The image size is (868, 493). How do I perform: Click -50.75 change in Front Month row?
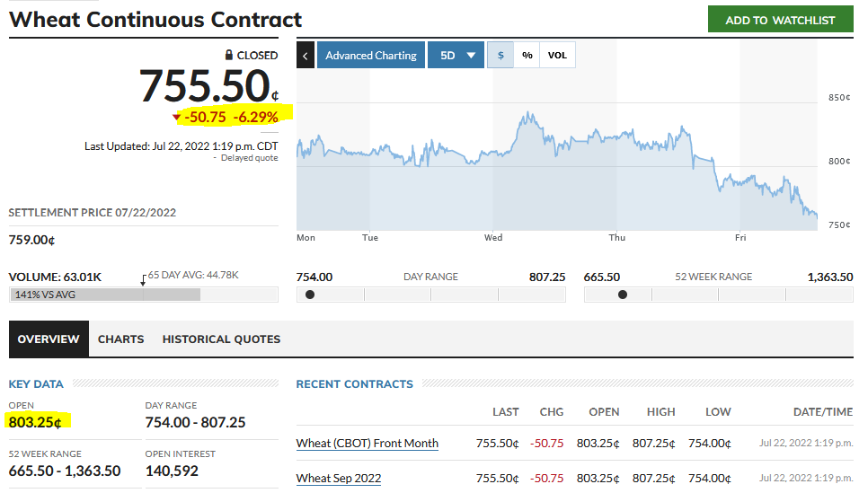[547, 444]
